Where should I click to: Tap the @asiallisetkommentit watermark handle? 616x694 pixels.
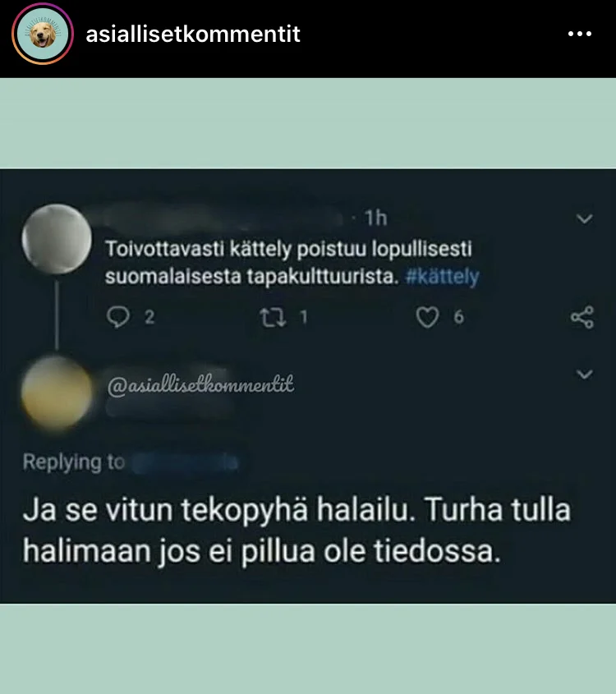tap(200, 384)
